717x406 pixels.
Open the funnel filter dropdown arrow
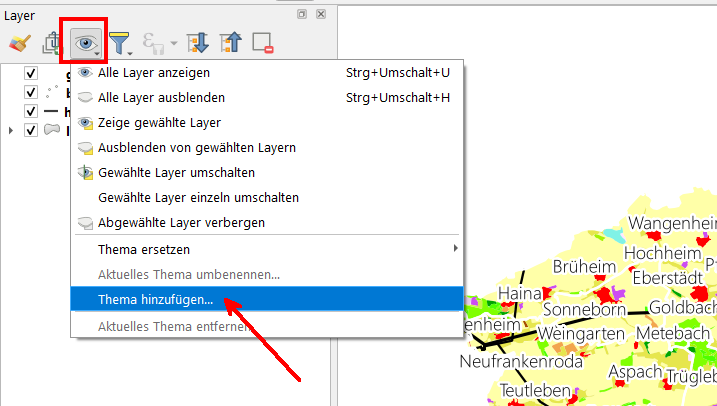(130, 53)
